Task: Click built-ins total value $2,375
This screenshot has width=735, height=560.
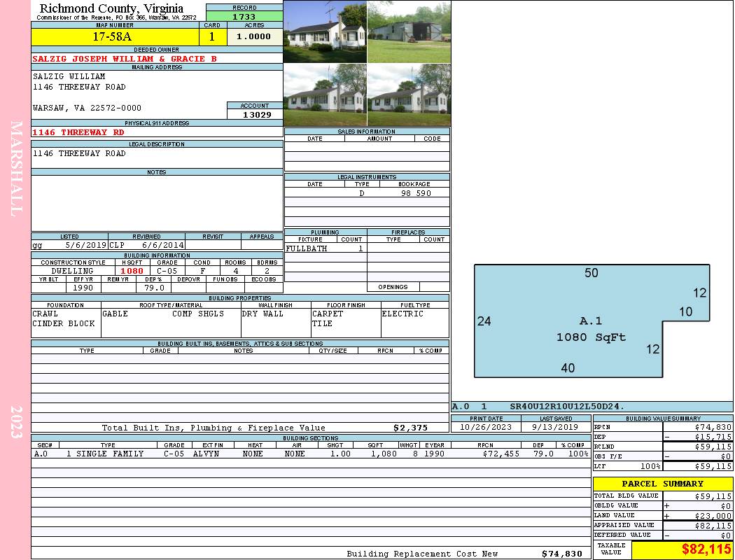Action: coord(411,428)
